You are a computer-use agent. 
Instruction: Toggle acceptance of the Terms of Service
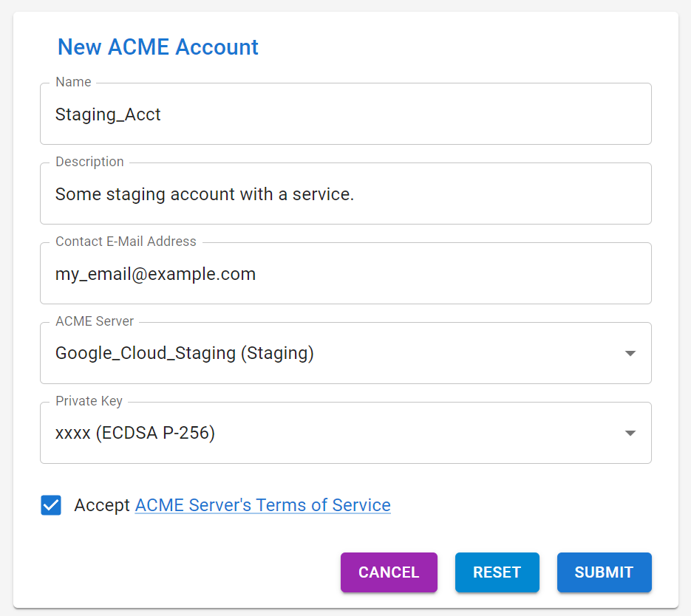click(x=50, y=505)
